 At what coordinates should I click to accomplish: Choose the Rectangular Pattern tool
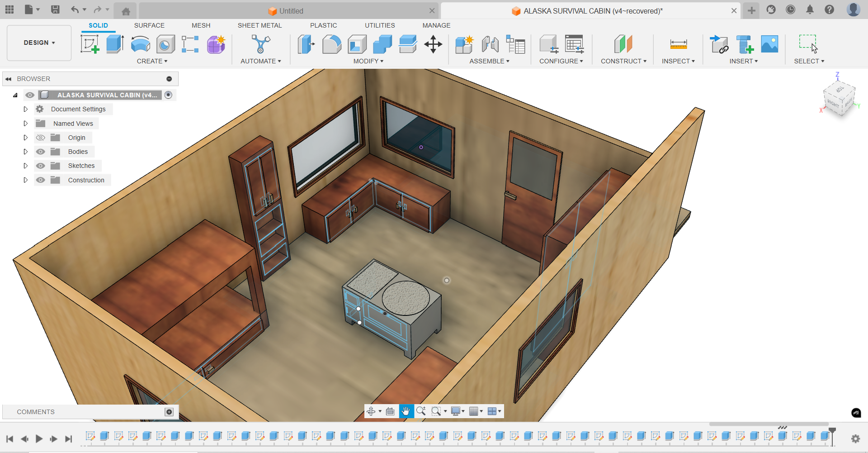tap(190, 44)
